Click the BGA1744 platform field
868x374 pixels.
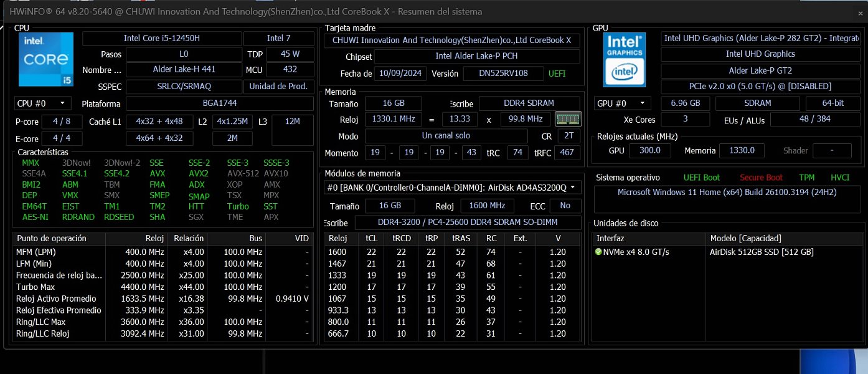pyautogui.click(x=220, y=103)
